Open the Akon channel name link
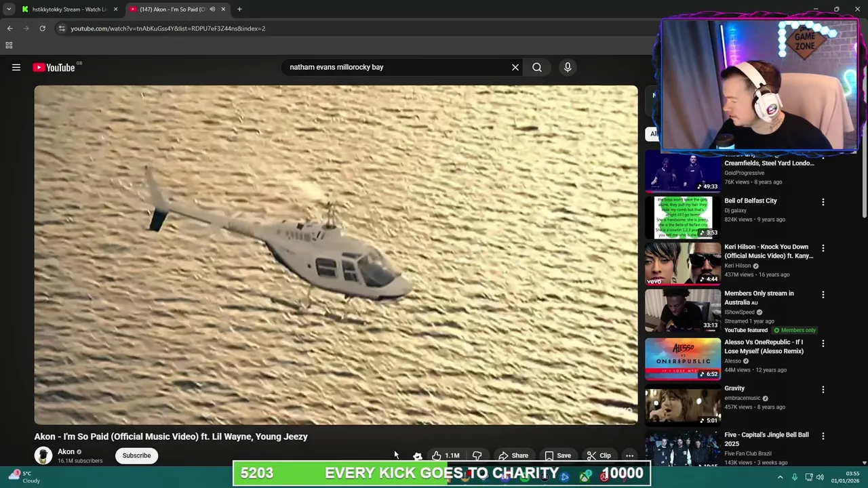This screenshot has width=868, height=488. [66, 451]
